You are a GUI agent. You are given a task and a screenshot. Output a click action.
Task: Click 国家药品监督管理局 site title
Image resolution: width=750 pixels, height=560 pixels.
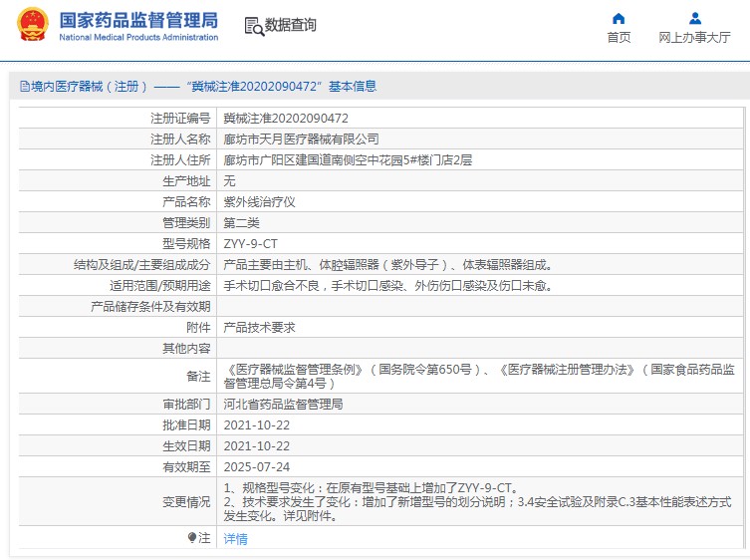point(138,20)
